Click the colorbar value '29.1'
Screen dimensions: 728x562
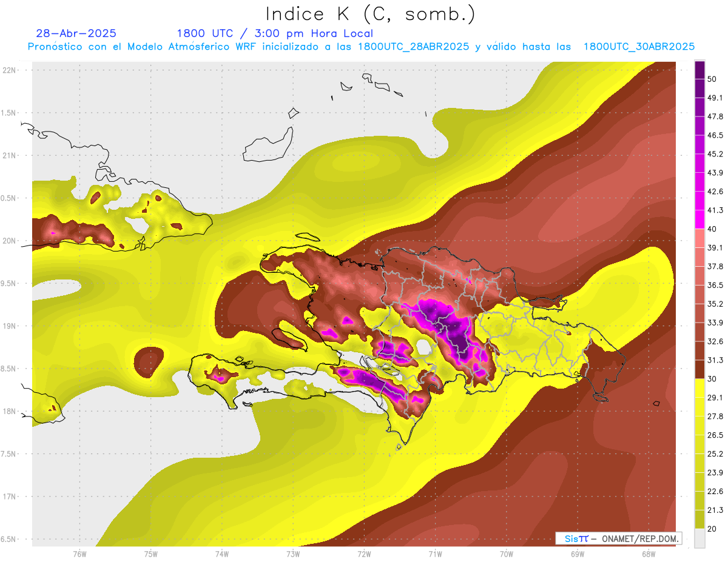715,398
